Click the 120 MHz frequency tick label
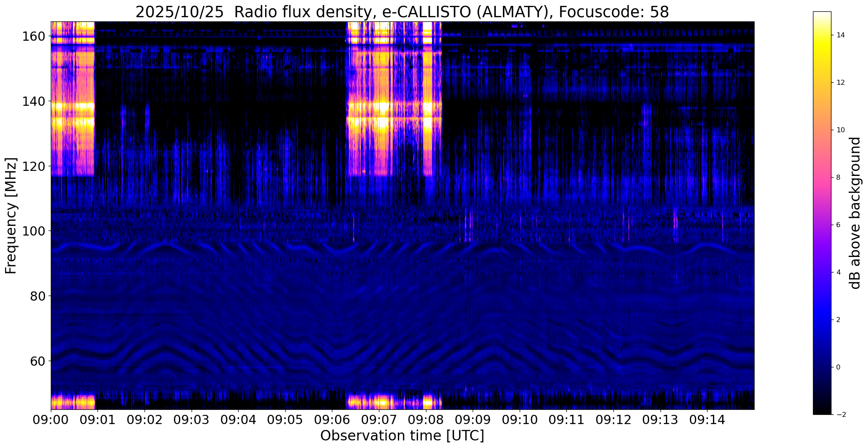The height and width of the screenshot is (448, 868). pos(34,166)
